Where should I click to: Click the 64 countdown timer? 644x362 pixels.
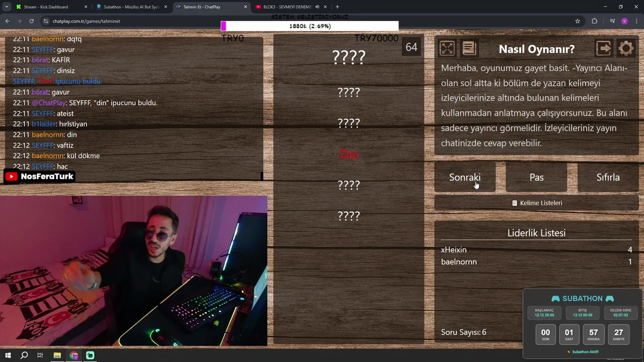(x=411, y=47)
